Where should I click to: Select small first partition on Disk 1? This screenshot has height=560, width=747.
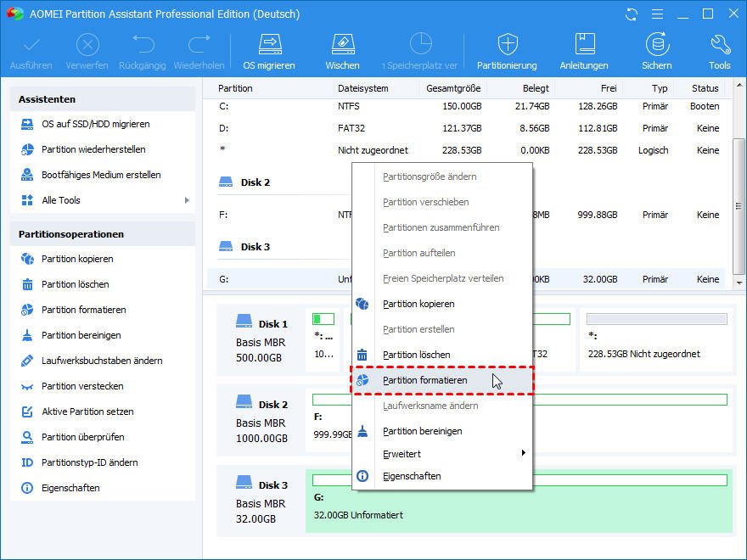coord(323,339)
